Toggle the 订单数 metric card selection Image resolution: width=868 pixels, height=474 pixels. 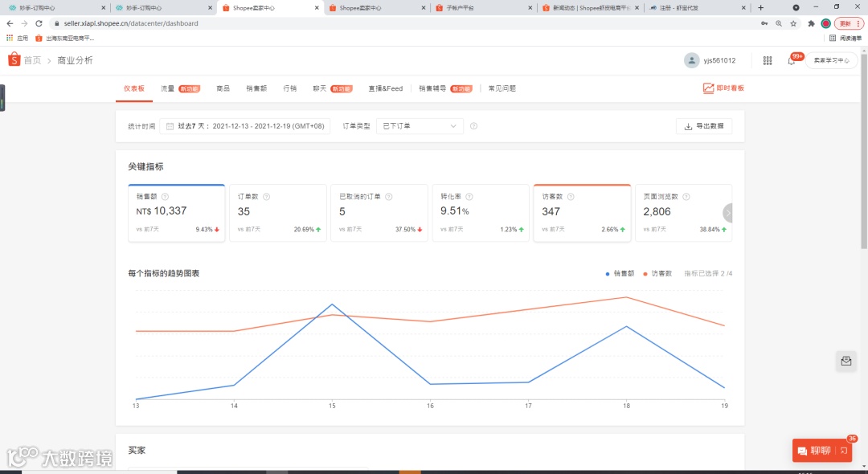pyautogui.click(x=278, y=213)
